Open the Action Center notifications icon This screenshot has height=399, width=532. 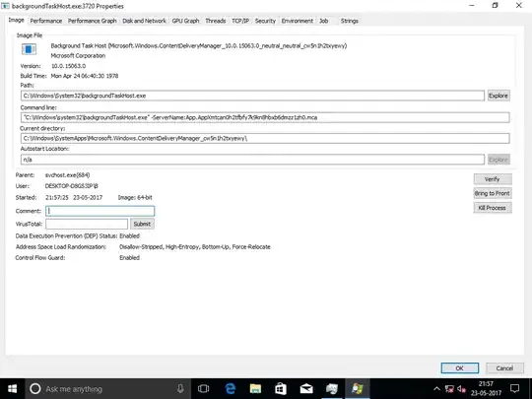515,389
